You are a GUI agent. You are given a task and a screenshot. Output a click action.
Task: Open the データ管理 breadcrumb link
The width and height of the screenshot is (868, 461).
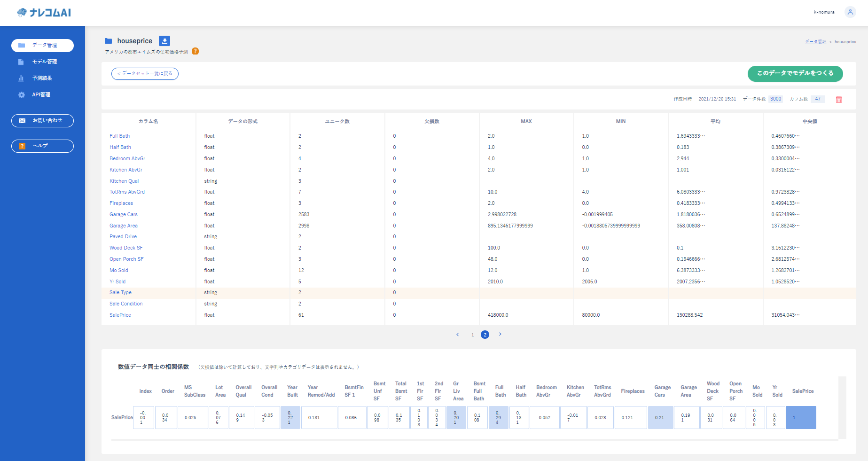coord(816,41)
